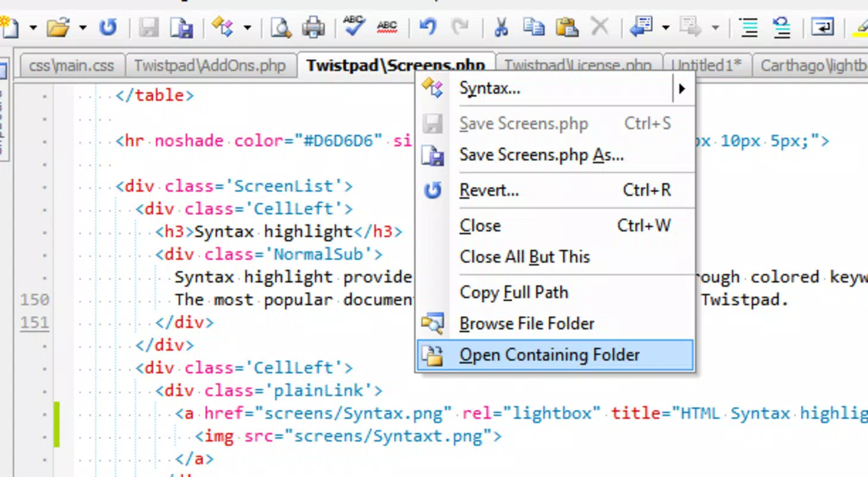Open the New document dropdown arrow

click(x=33, y=27)
